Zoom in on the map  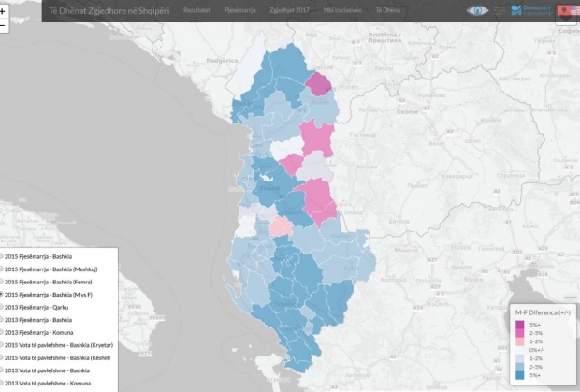point(3,11)
